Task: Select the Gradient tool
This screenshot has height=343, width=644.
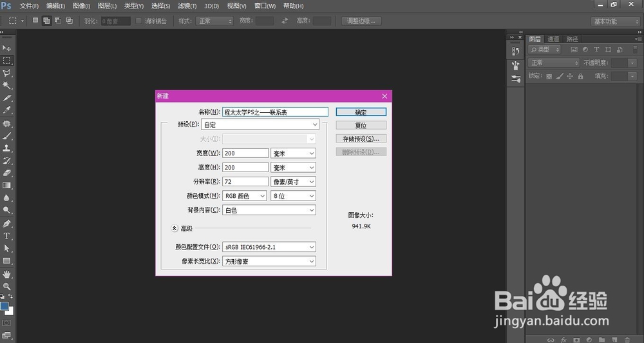Action: 6,185
